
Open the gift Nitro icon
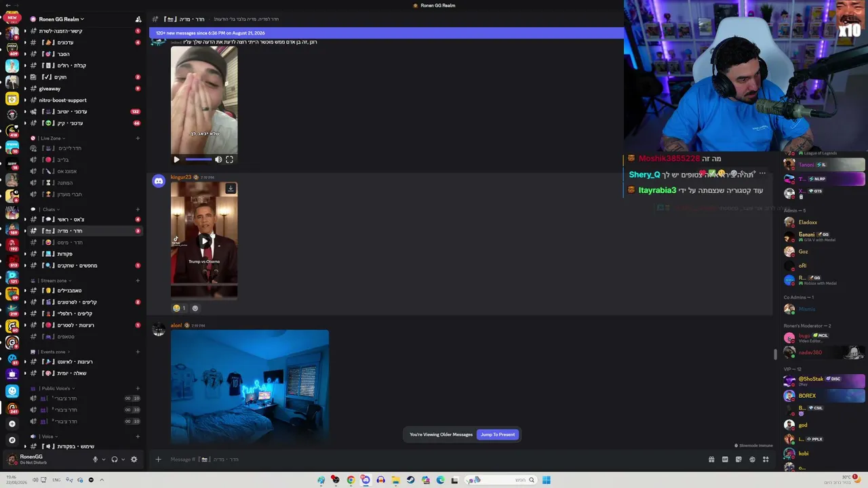click(711, 460)
